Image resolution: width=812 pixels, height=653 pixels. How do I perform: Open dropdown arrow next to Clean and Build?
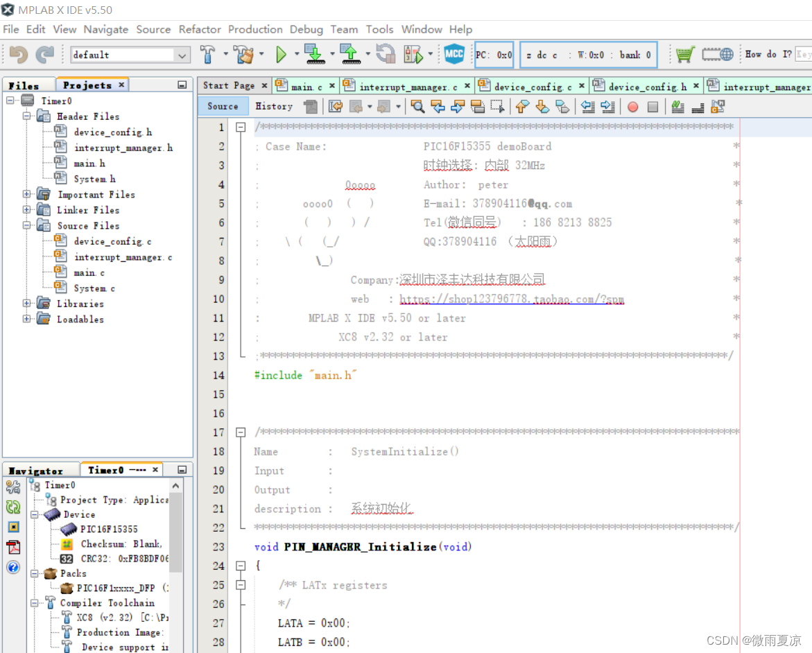click(261, 54)
